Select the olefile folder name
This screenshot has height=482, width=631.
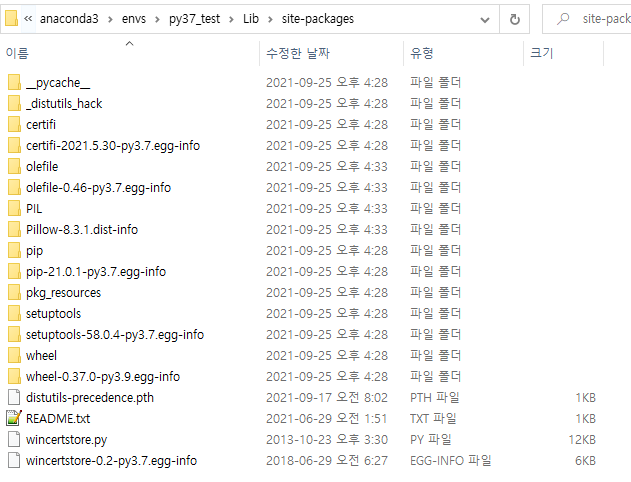[42, 166]
